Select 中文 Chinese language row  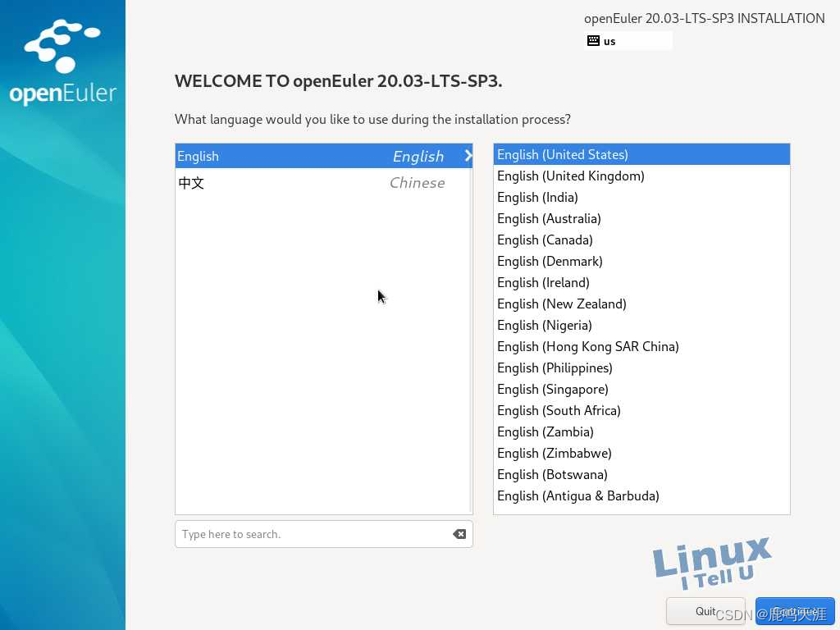[x=323, y=183]
